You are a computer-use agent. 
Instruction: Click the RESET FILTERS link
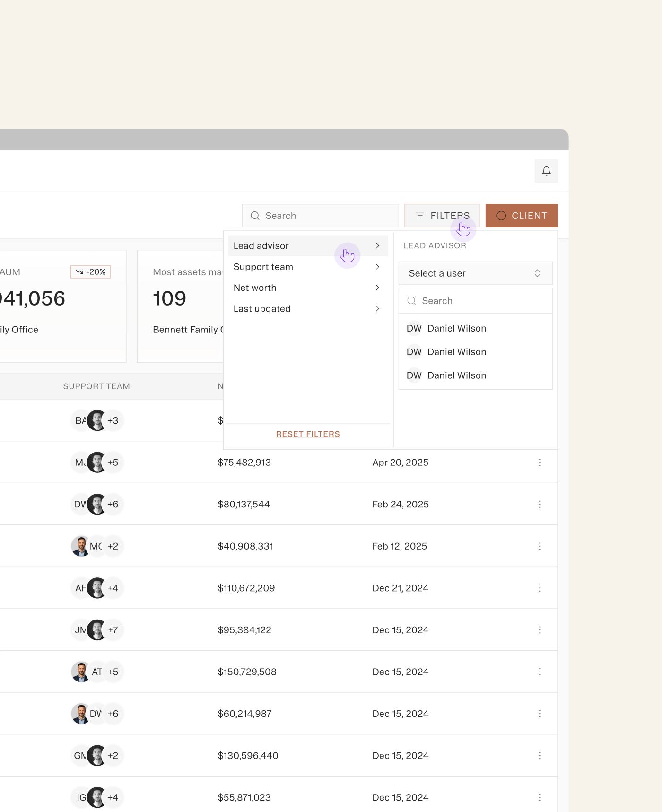[308, 434]
